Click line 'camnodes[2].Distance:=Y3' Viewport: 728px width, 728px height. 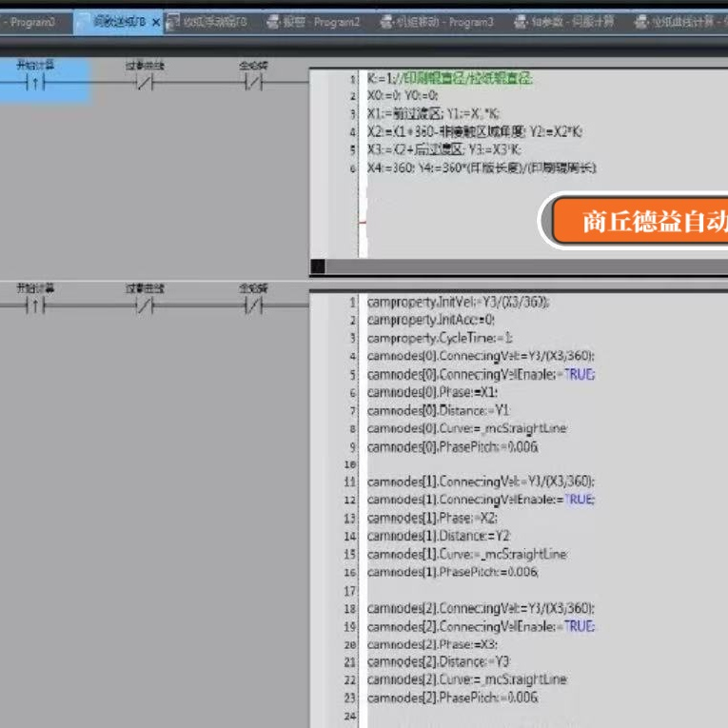pyautogui.click(x=439, y=661)
